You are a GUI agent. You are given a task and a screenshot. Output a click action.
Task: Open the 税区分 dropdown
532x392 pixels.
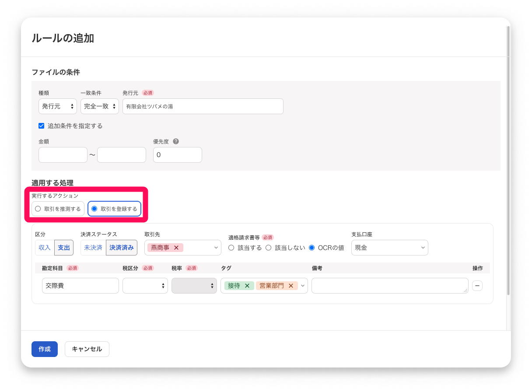145,286
